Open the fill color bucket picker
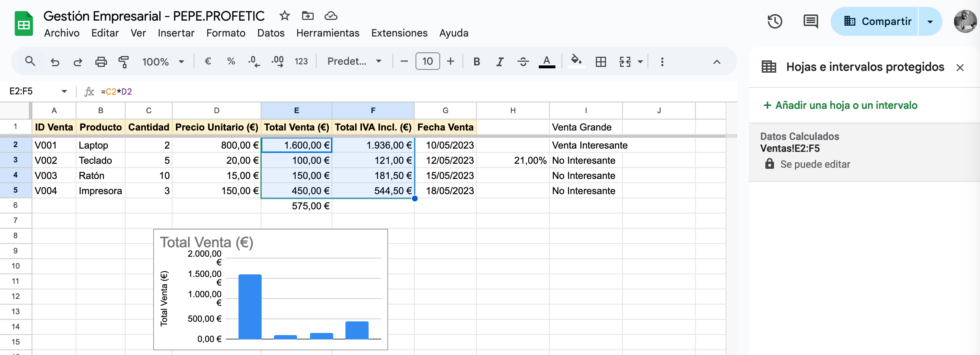 point(576,61)
